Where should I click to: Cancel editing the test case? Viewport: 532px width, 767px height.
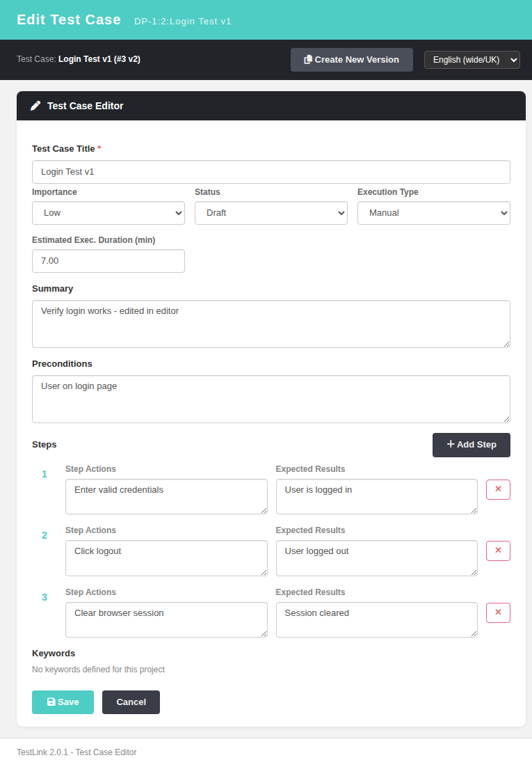[131, 702]
